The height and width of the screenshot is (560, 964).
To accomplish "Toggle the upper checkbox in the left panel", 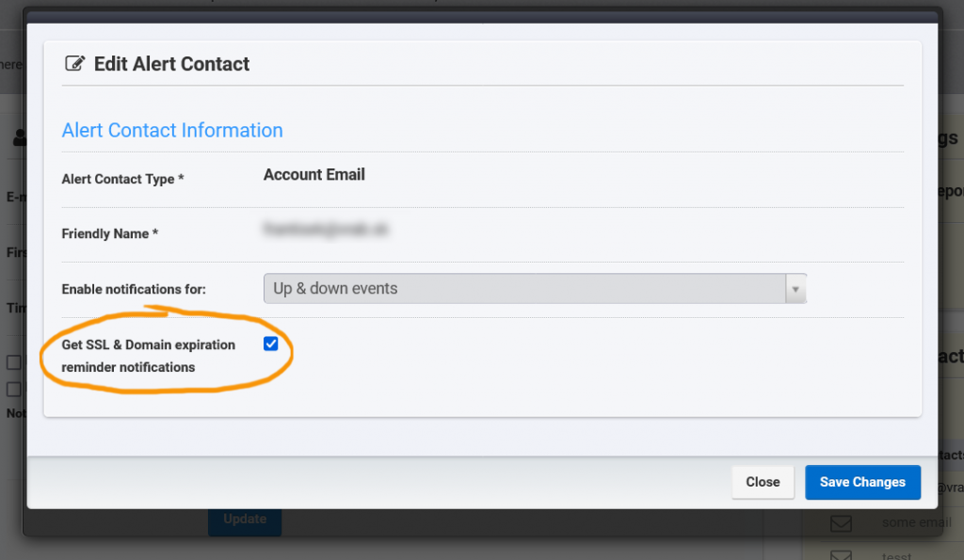I will pos(16,362).
